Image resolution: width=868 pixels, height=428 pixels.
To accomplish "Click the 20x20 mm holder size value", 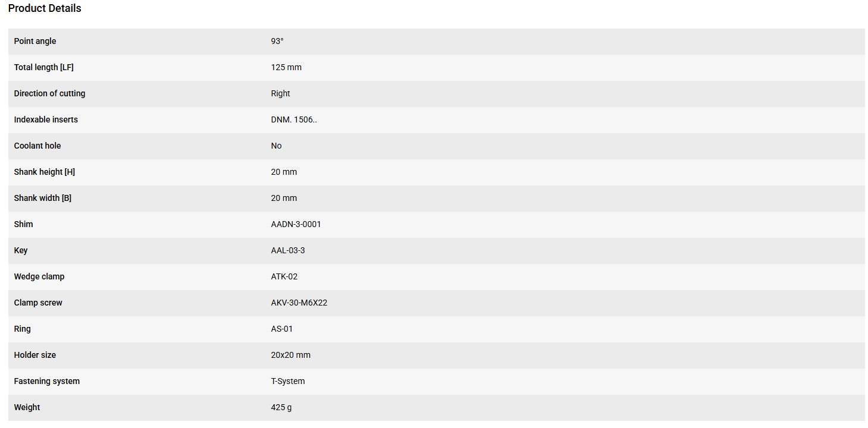I will tap(291, 355).
